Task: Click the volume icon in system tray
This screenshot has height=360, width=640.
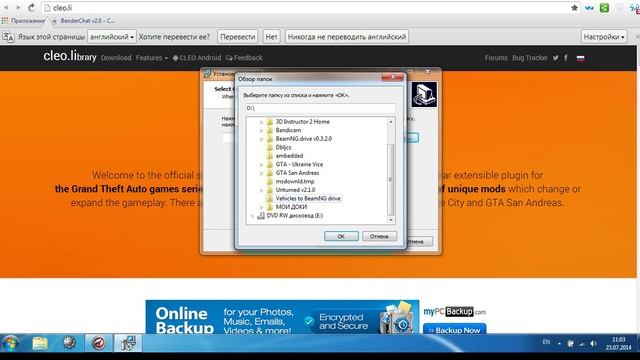Action: click(593, 344)
